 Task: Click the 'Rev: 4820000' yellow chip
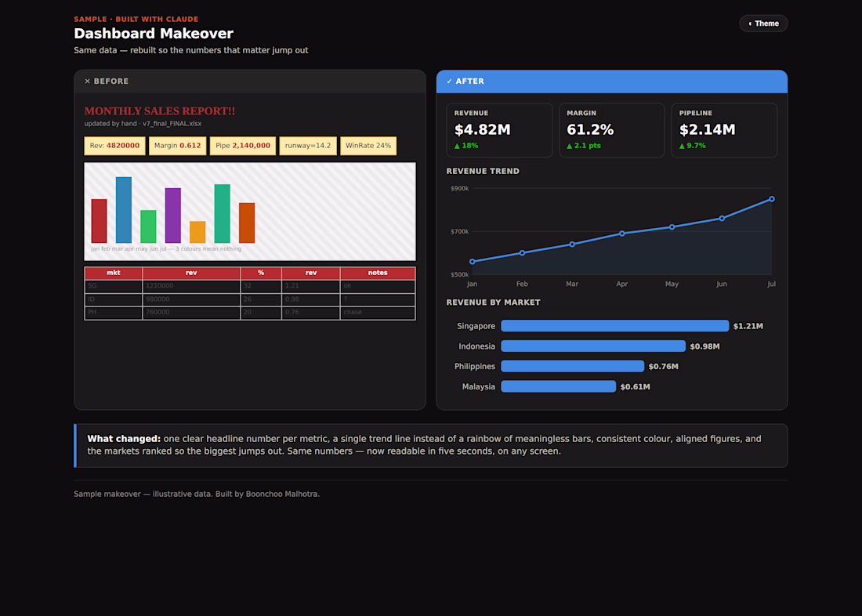point(114,146)
